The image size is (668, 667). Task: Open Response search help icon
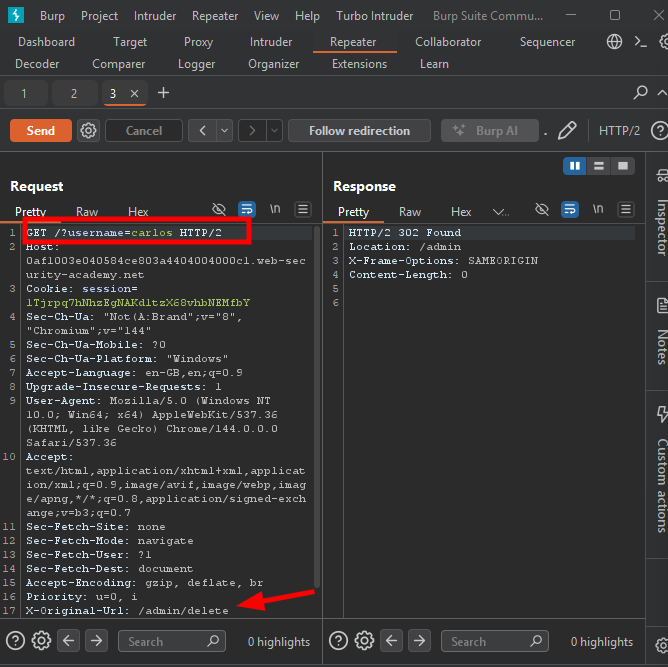click(338, 641)
